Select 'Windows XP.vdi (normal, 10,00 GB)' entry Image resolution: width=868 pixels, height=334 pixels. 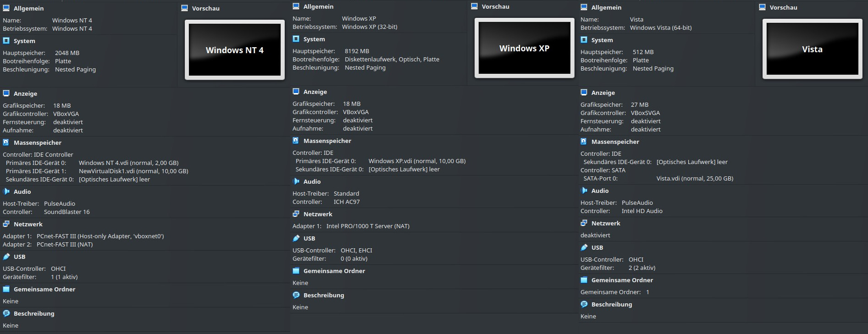click(x=417, y=161)
